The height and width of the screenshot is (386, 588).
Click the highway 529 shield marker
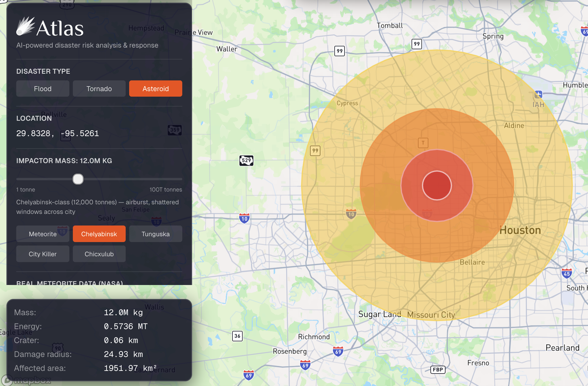pos(246,160)
